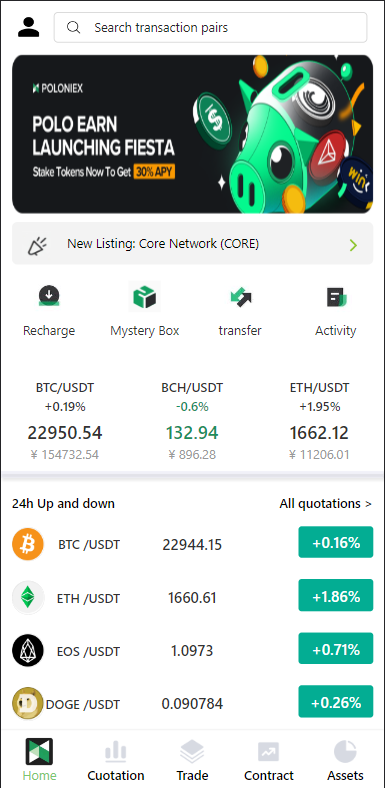Open the Activity icon
The height and width of the screenshot is (788, 385).
[x=336, y=297]
